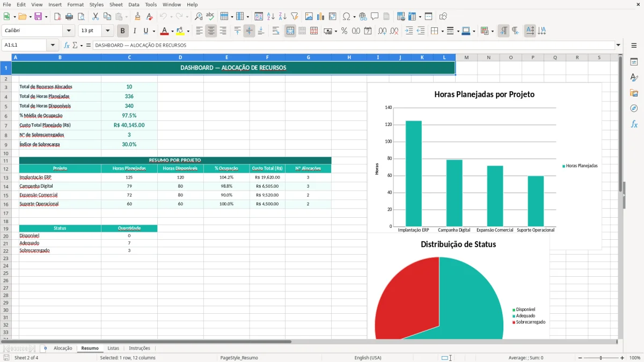644x362 pixels.
Task: Open the sidebar Navigator compass icon
Action: pyautogui.click(x=634, y=108)
